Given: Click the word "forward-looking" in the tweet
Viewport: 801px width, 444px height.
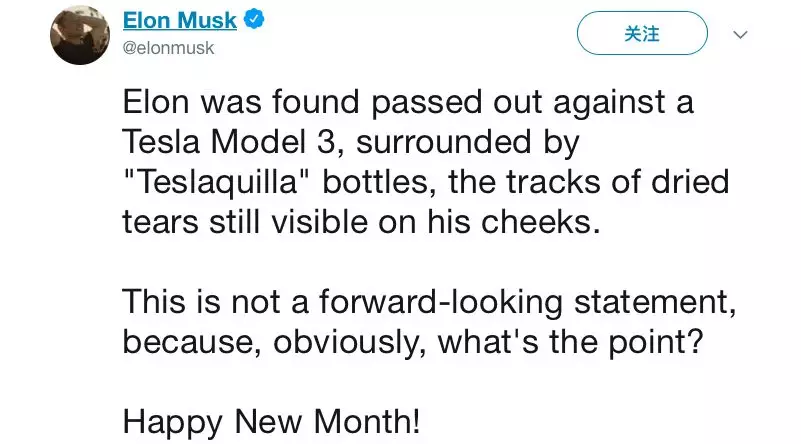Looking at the screenshot, I should 441,302.
